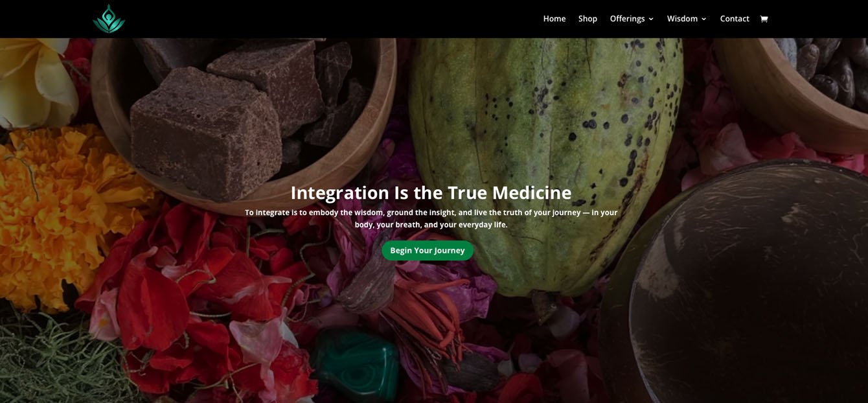
Task: Click the green lotus logo icon
Action: (109, 19)
